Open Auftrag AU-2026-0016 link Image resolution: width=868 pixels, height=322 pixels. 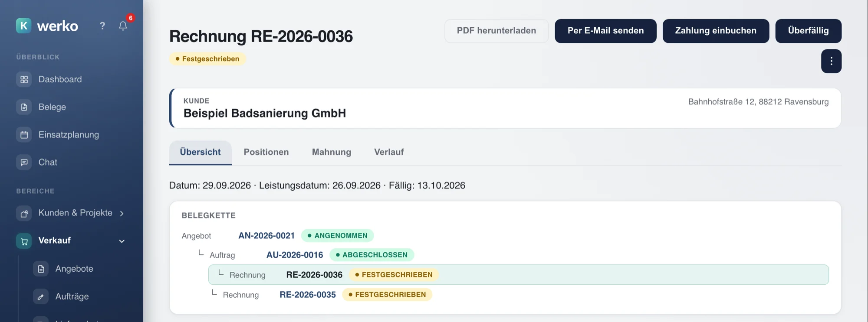tap(295, 255)
